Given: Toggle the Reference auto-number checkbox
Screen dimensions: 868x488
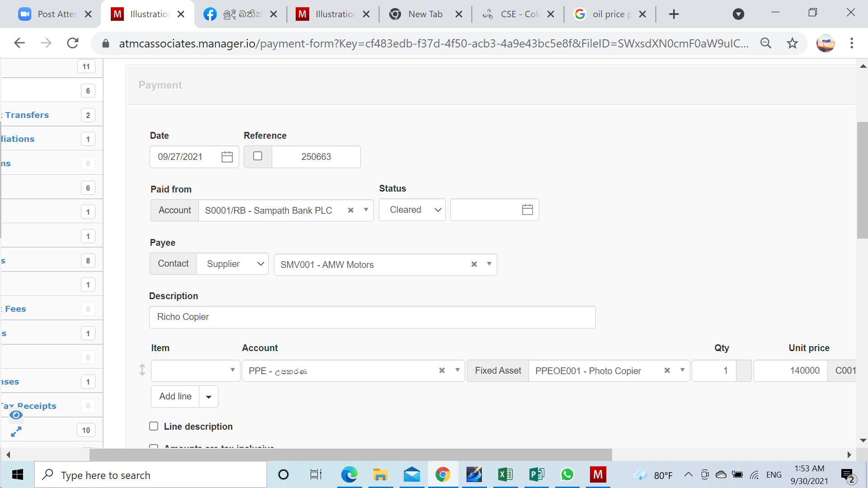Looking at the screenshot, I should (x=258, y=156).
